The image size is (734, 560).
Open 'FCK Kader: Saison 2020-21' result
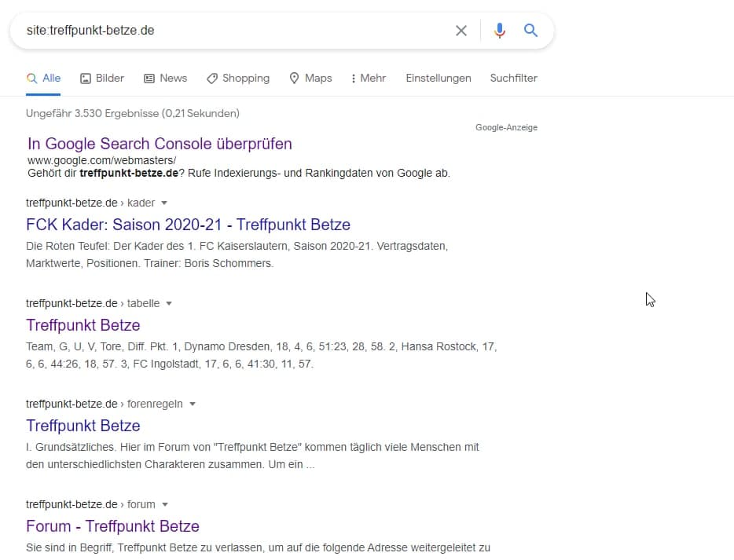188,225
